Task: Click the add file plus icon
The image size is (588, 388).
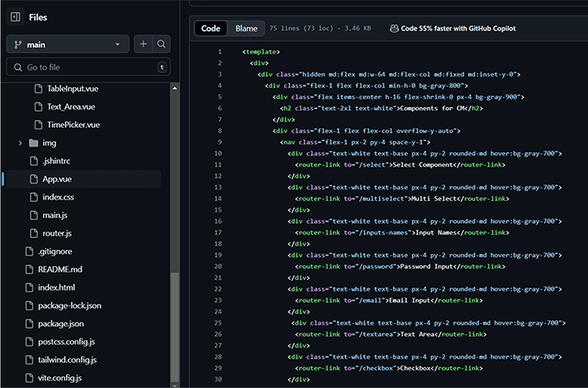Action: click(x=143, y=44)
